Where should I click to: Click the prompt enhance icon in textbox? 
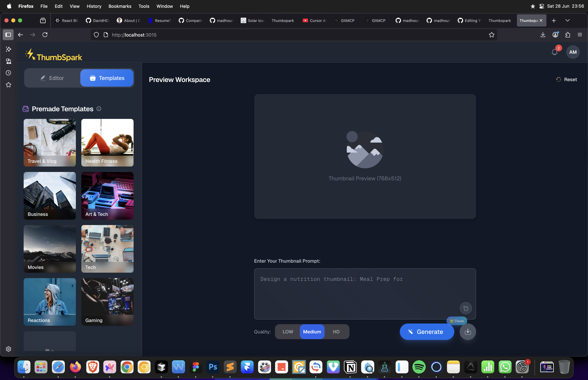coord(466,308)
